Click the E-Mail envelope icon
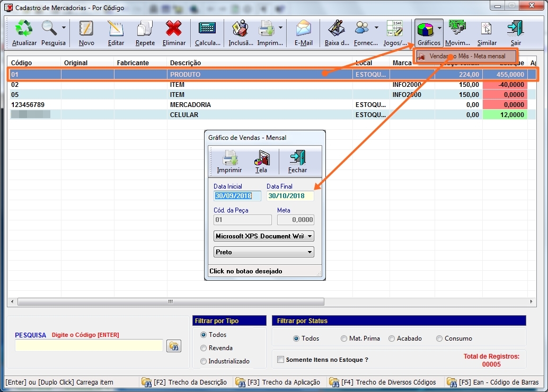The height and width of the screenshot is (392, 548). point(303,29)
